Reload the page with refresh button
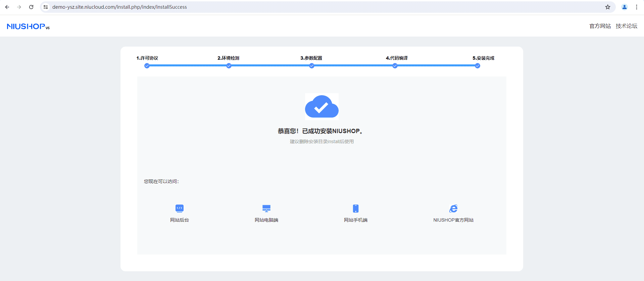 click(x=31, y=7)
